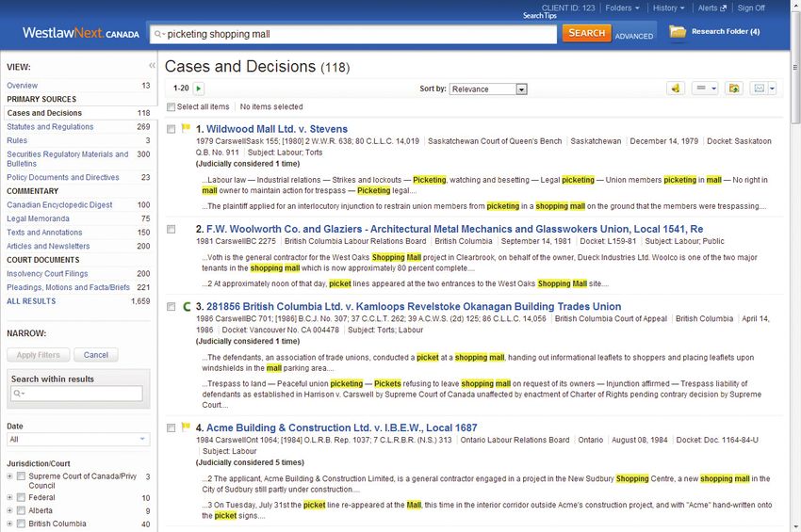Click the Search within results input field

pos(76,394)
